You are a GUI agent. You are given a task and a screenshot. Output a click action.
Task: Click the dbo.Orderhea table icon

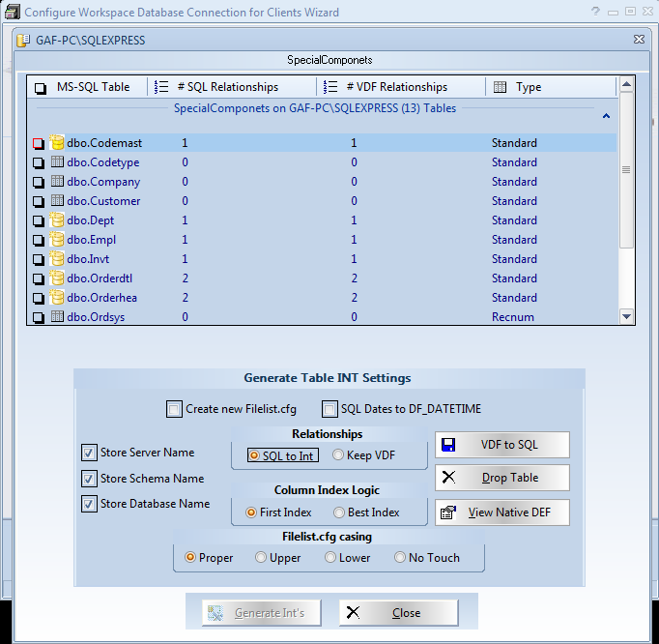[57, 298]
